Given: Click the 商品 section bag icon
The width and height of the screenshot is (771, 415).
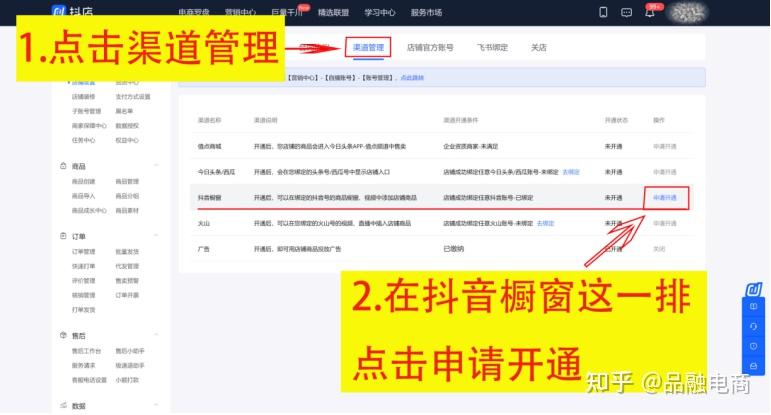Looking at the screenshot, I should (63, 166).
